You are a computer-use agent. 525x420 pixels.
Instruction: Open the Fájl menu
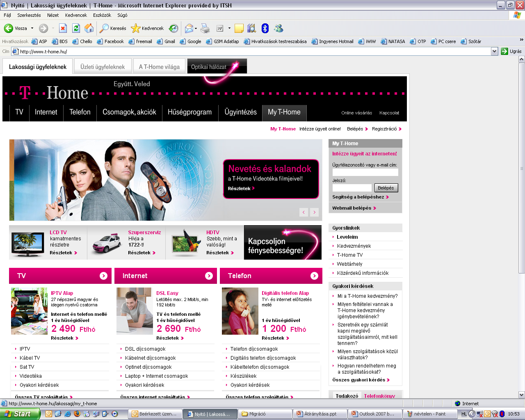(x=7, y=15)
